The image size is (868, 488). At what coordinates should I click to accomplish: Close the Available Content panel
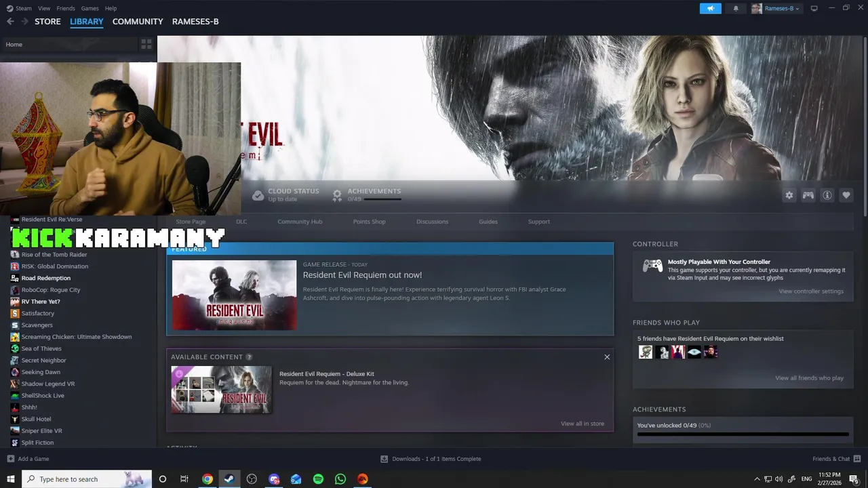[607, 357]
